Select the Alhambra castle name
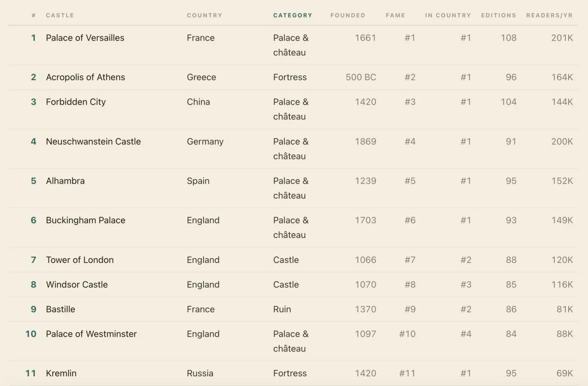The image size is (588, 386). pos(65,181)
